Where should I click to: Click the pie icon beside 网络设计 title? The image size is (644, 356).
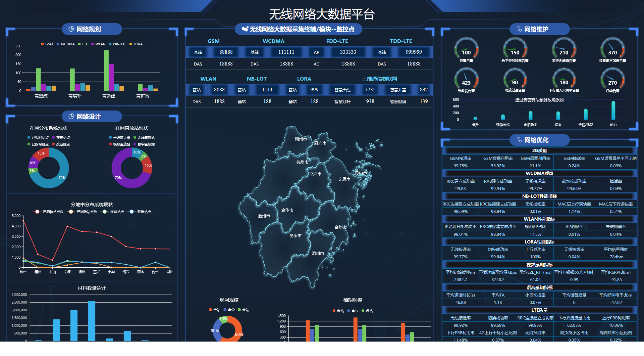coord(71,117)
